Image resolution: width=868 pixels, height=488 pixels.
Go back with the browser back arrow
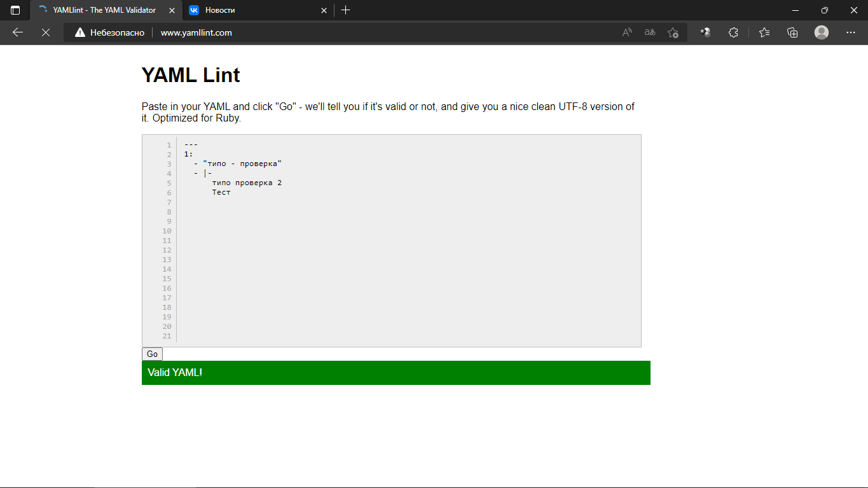(18, 32)
